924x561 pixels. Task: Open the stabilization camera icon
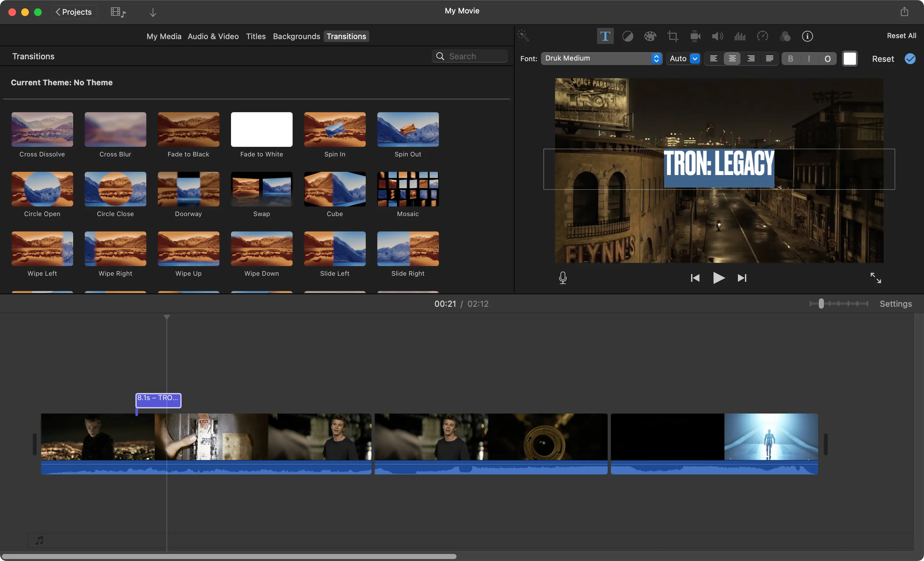(x=695, y=36)
